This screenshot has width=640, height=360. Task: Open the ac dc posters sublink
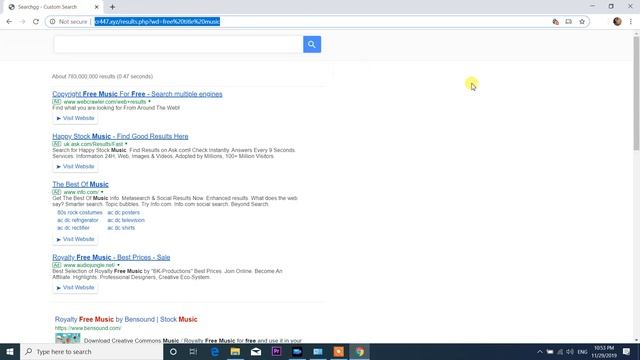coord(124,213)
